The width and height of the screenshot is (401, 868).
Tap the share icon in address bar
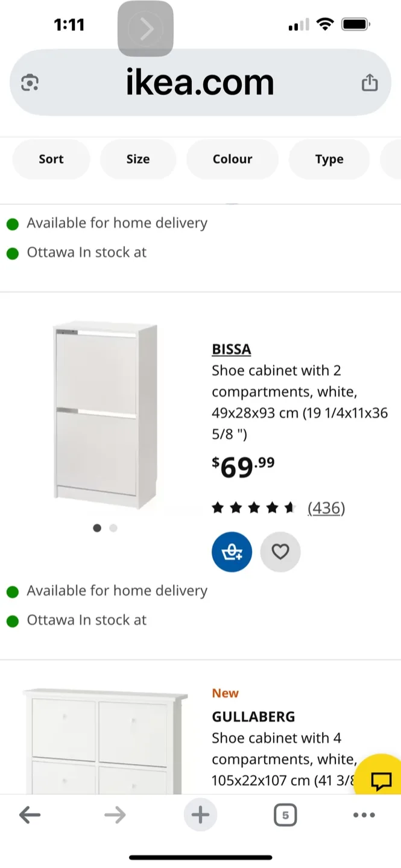tap(370, 83)
